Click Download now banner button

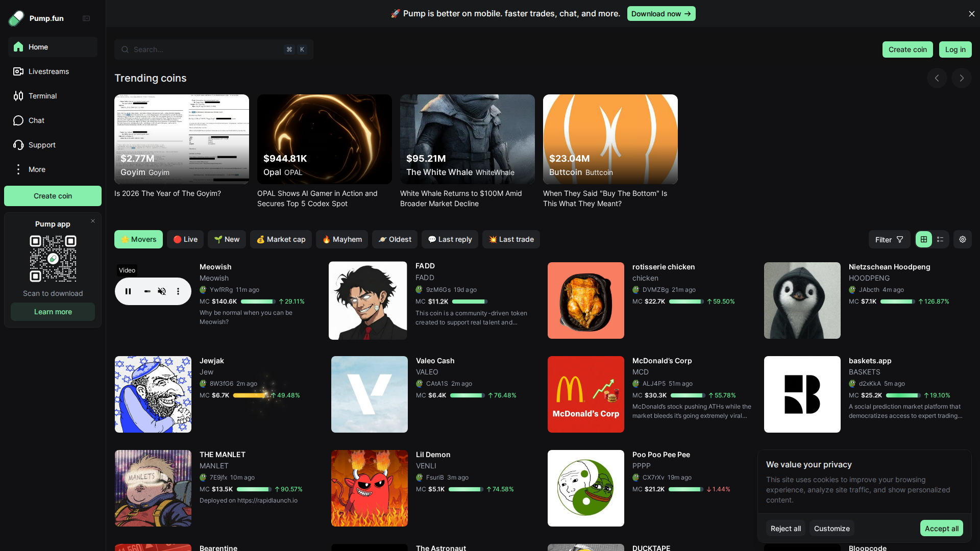click(x=660, y=14)
